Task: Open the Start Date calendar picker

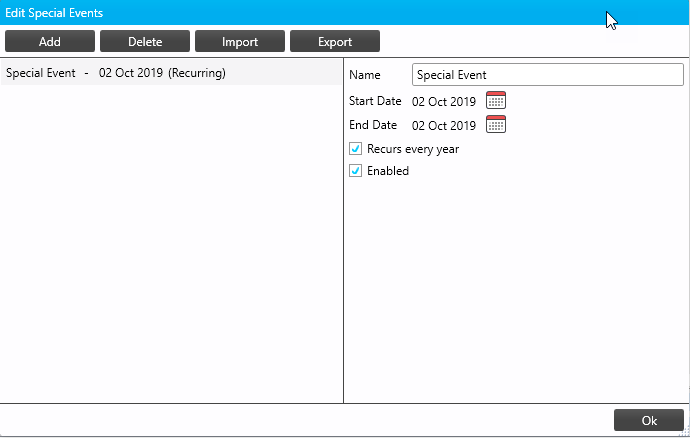Action: pyautogui.click(x=496, y=100)
